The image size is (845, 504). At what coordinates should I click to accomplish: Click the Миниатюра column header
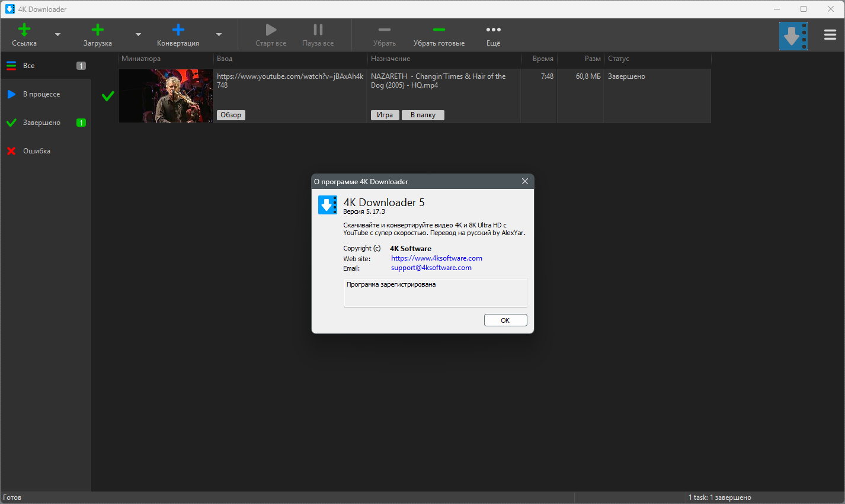pyautogui.click(x=165, y=59)
